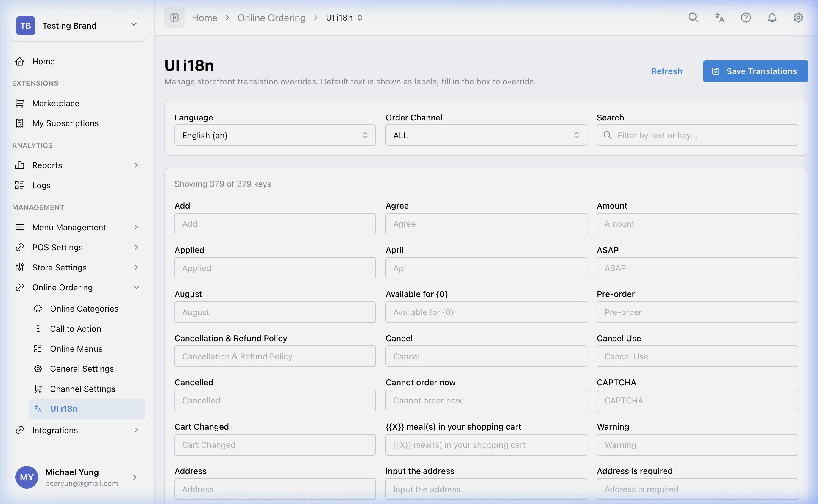
Task: Open search using the magnifier icon
Action: click(693, 18)
